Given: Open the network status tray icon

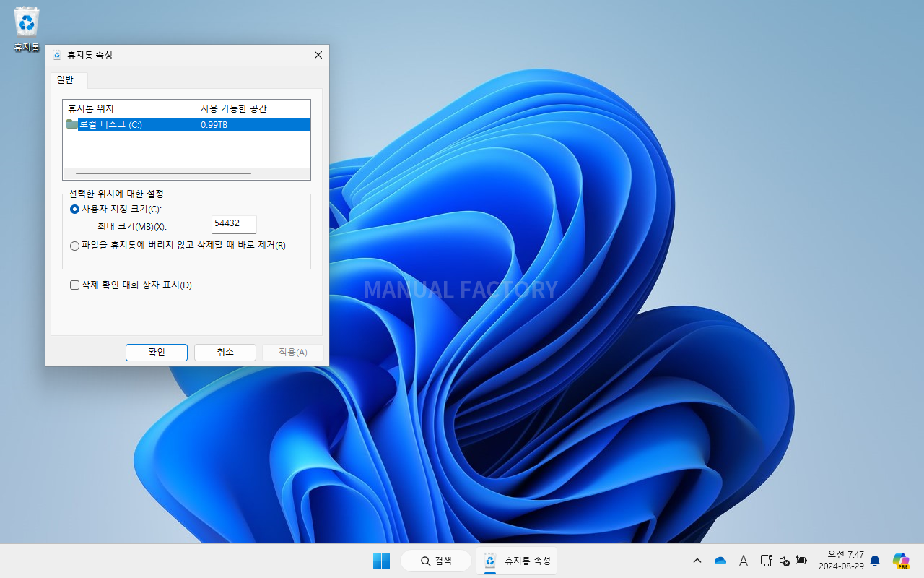Looking at the screenshot, I should (766, 561).
